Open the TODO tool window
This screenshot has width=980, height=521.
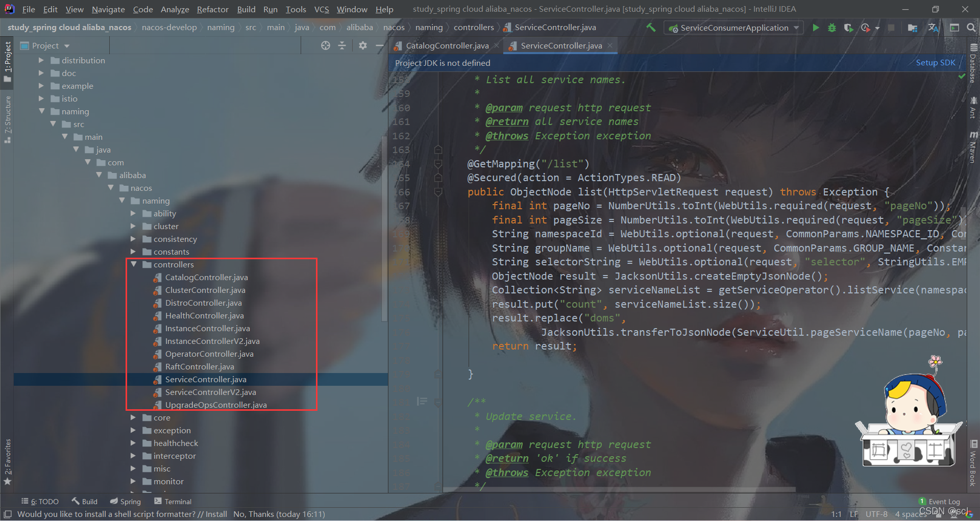40,502
